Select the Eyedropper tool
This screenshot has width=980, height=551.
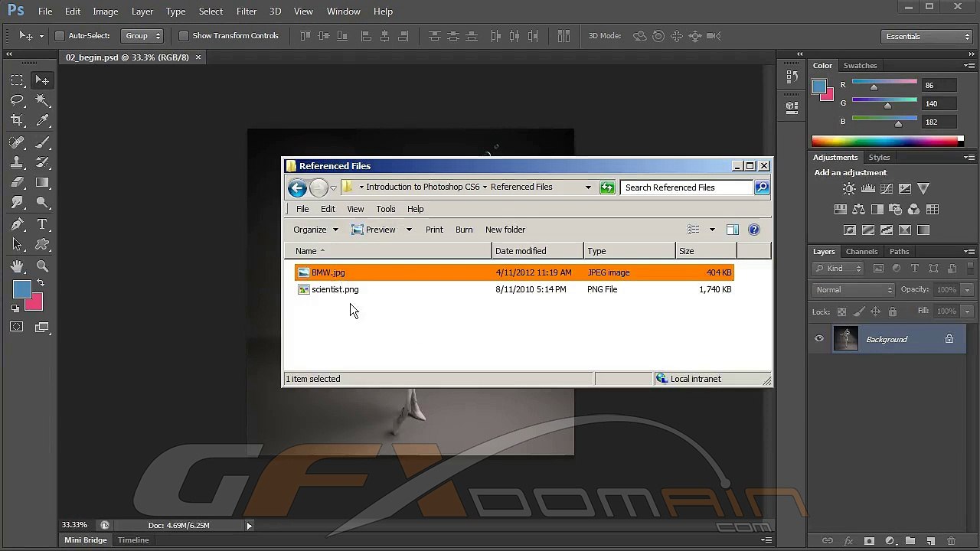[x=43, y=120]
